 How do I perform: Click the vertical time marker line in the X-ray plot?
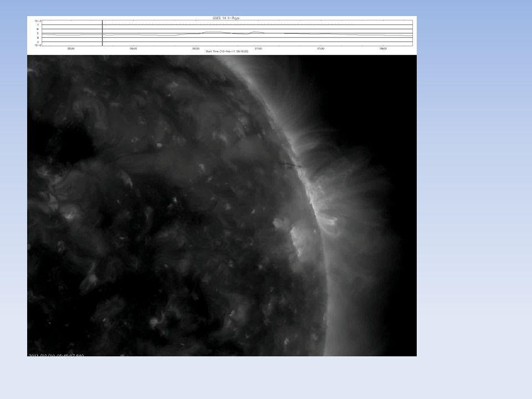pos(102,33)
